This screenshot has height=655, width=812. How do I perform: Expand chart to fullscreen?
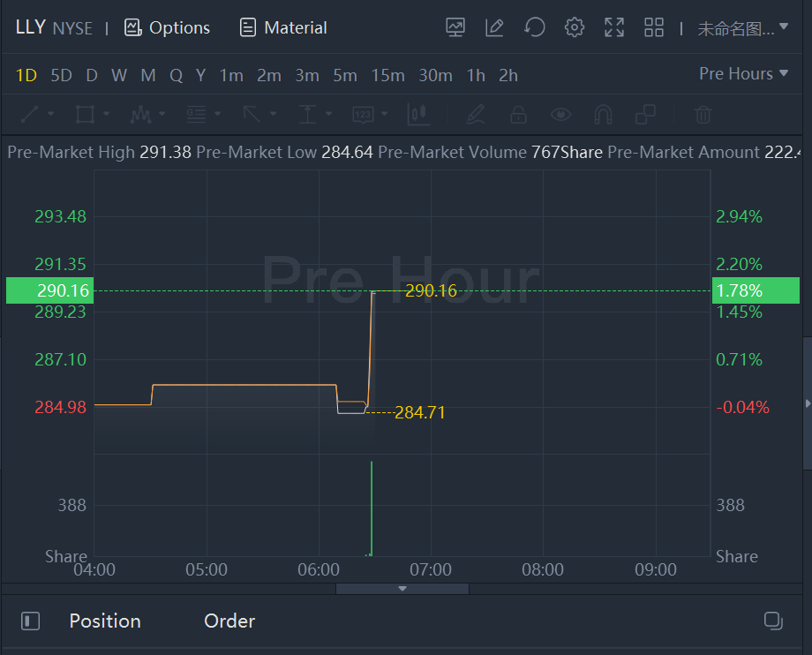[x=614, y=27]
